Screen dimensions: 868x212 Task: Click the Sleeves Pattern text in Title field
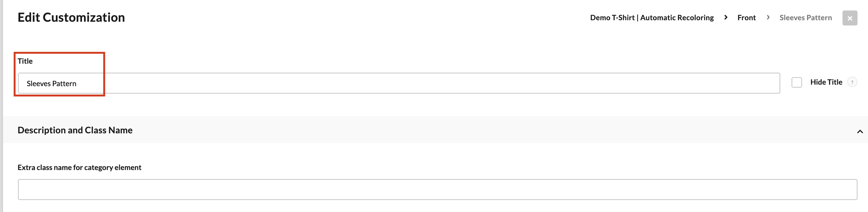click(51, 84)
